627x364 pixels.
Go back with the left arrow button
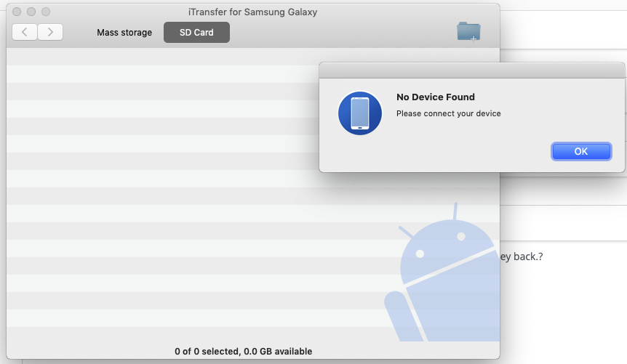click(25, 32)
